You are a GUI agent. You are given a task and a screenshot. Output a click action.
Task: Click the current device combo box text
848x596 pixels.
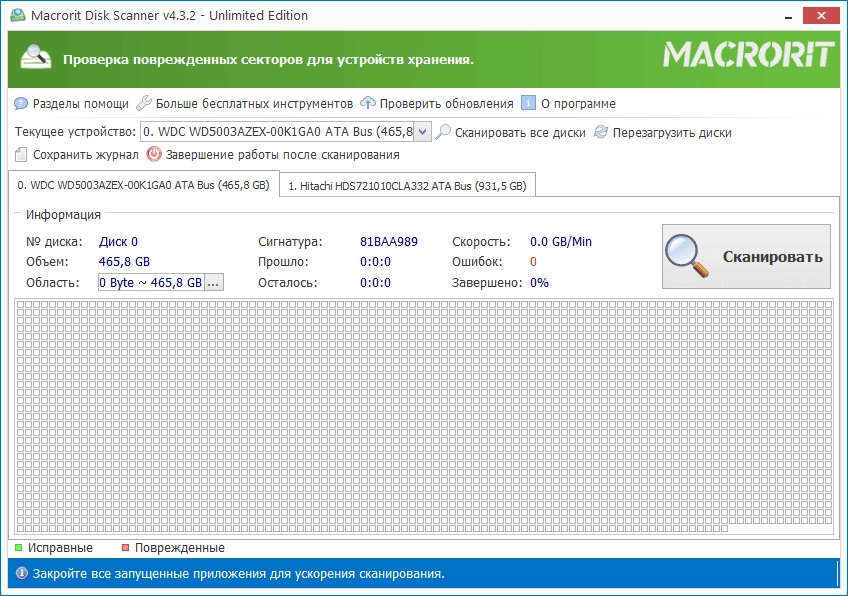277,132
